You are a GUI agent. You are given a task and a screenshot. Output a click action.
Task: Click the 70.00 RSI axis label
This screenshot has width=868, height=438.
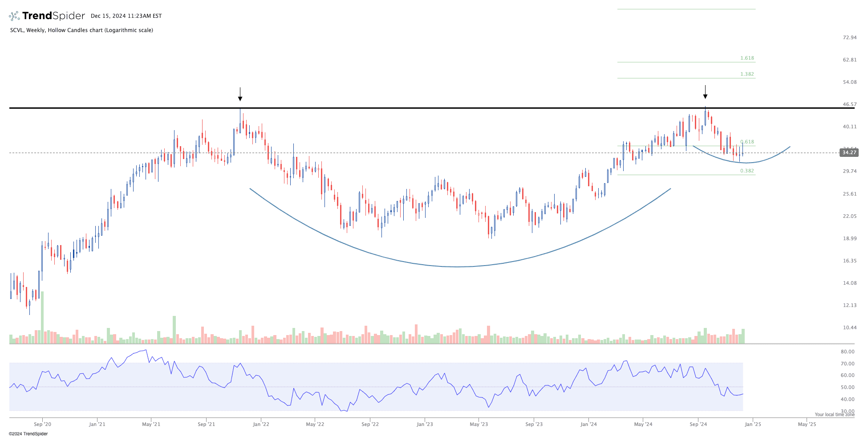[x=847, y=364]
